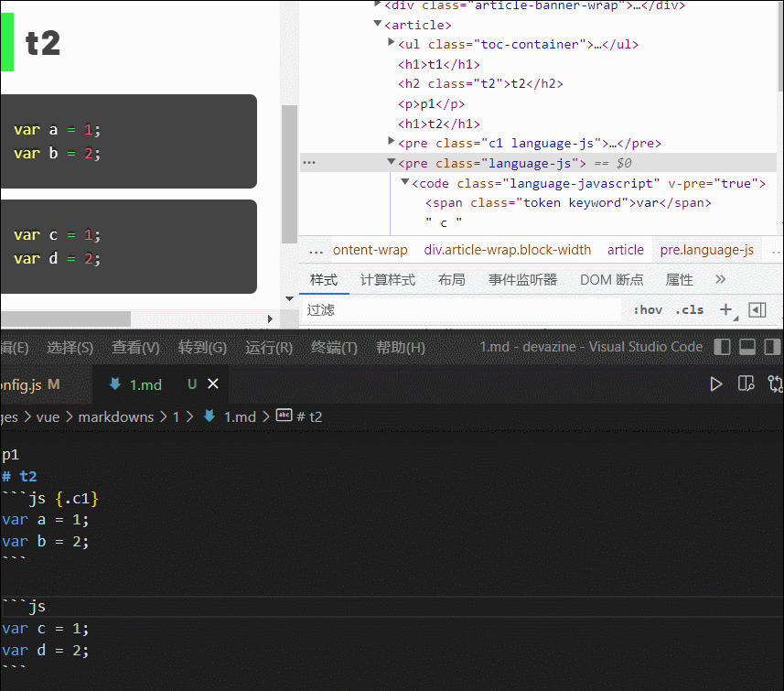Click the first code block with var a
Image resolution: width=784 pixels, height=691 pixels.
(128, 142)
